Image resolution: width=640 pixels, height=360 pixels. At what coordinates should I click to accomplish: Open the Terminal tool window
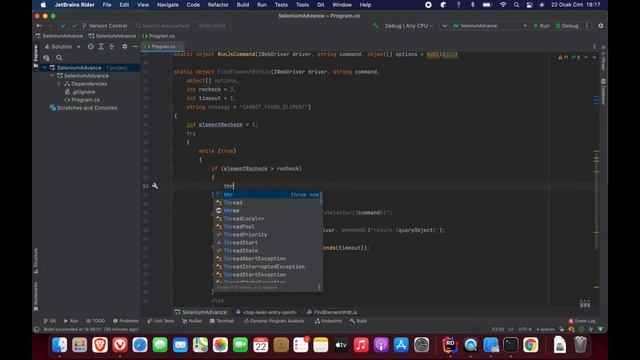click(x=222, y=321)
